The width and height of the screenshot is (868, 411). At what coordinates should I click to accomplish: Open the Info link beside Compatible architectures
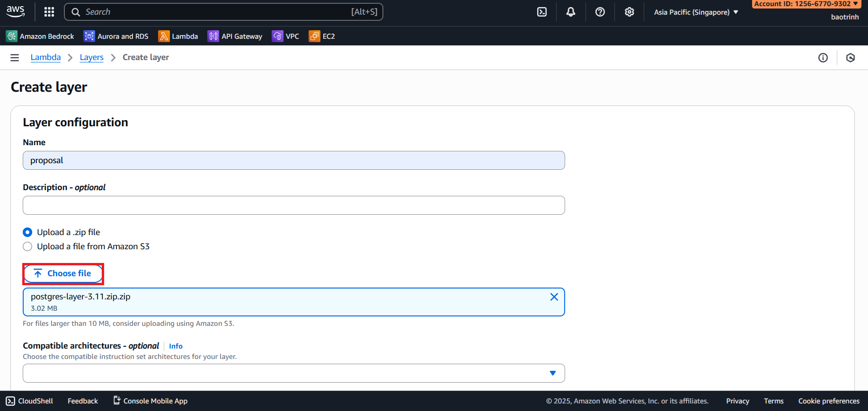coord(176,346)
